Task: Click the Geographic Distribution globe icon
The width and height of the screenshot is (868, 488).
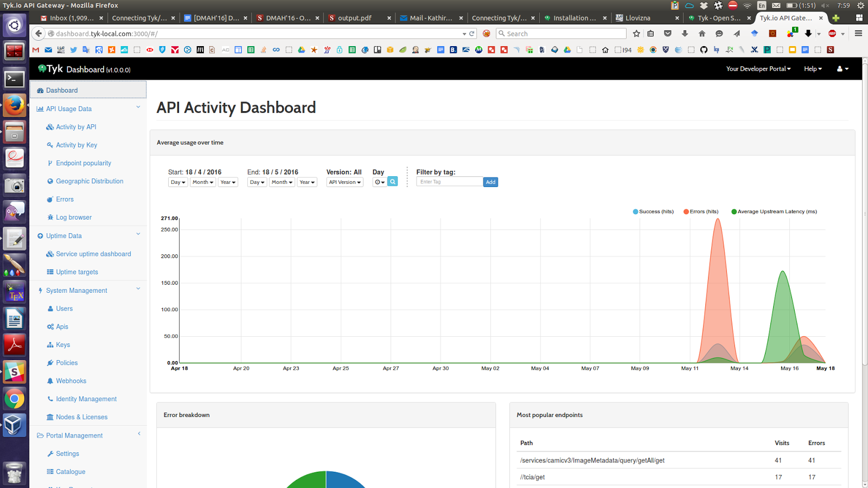Action: 50,181
